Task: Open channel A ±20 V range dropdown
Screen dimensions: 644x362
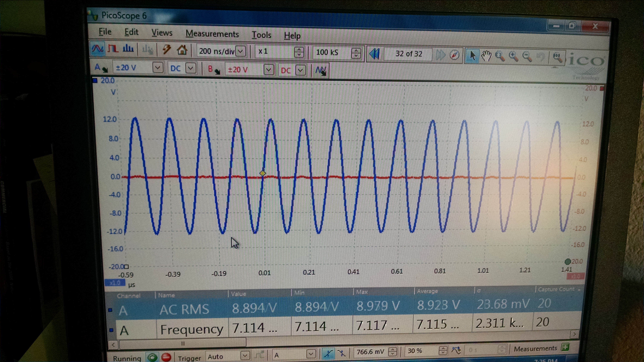Action: (x=158, y=68)
